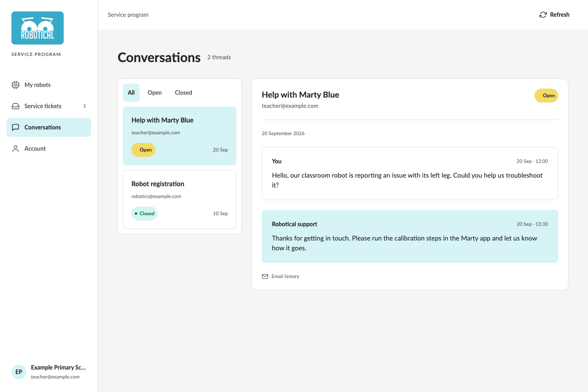Image resolution: width=588 pixels, height=392 pixels.
Task: Select the Conversations sidebar item
Action: click(x=49, y=127)
